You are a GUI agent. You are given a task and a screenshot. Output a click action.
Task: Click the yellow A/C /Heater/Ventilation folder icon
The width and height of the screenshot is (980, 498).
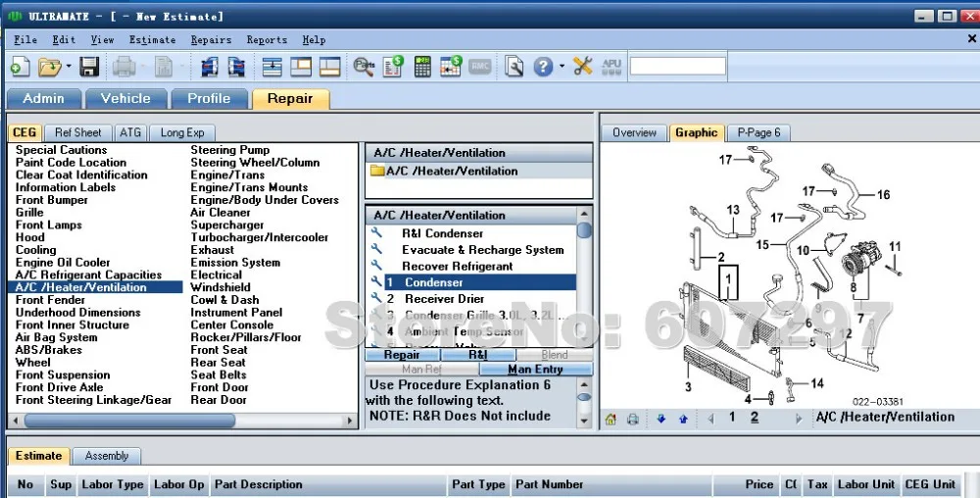(x=377, y=171)
